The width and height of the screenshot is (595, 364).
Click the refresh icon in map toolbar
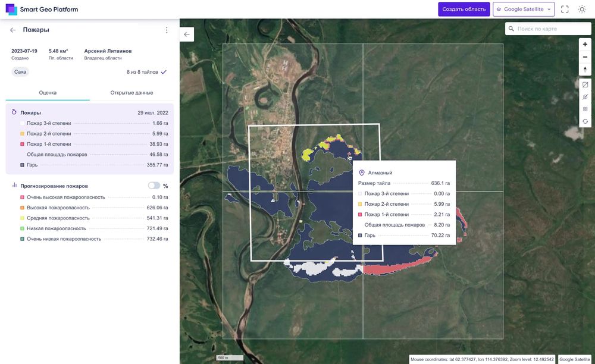click(x=585, y=121)
